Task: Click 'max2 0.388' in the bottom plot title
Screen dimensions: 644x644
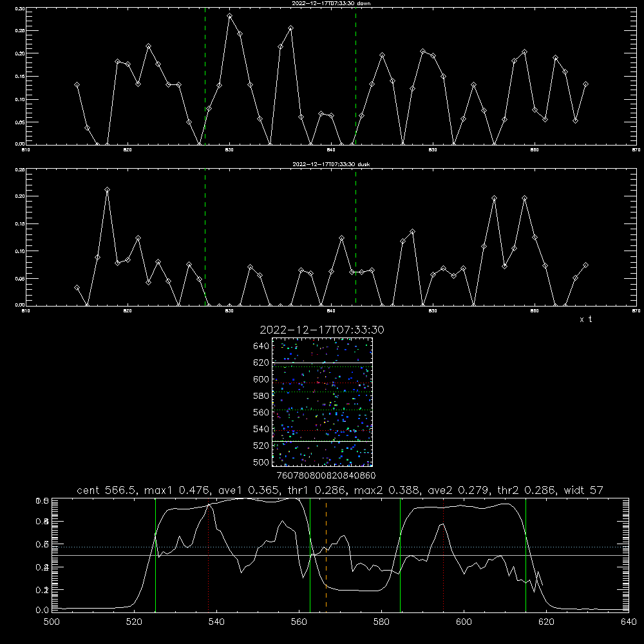Action: click(388, 490)
